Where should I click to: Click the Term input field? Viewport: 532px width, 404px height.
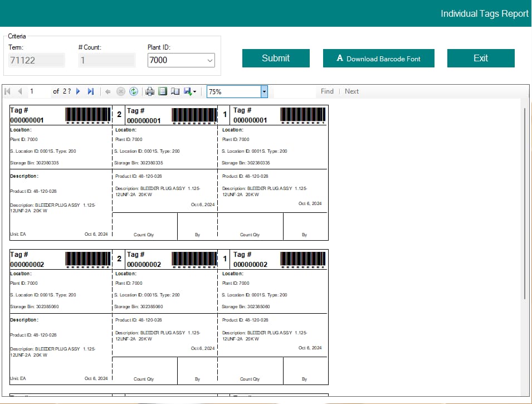pyautogui.click(x=36, y=60)
